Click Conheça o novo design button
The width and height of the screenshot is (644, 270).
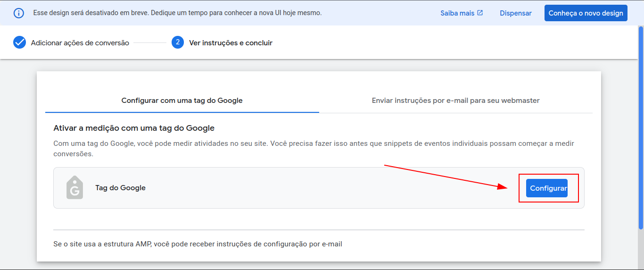(x=586, y=13)
